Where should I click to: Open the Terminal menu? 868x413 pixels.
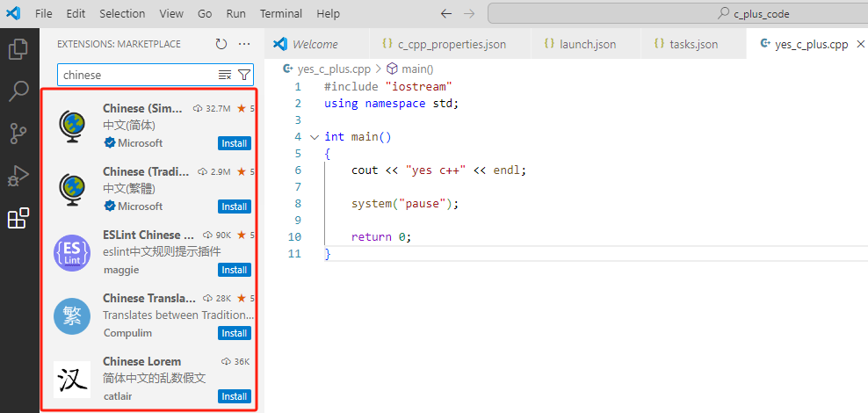point(281,14)
